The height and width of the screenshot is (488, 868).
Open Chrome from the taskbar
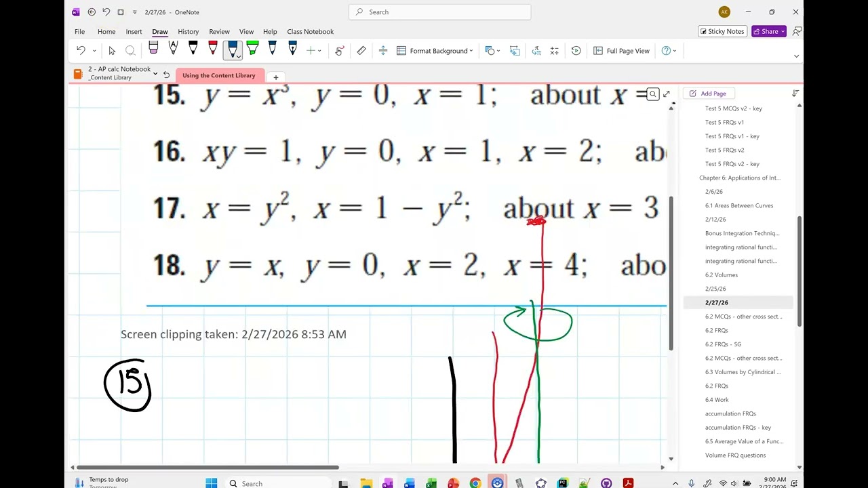coord(475,483)
